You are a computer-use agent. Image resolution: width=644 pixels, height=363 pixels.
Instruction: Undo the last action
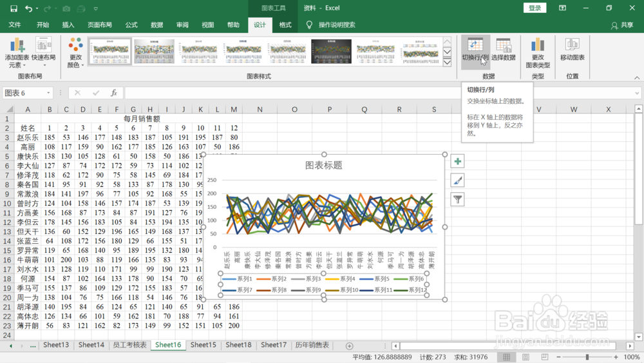point(28,8)
